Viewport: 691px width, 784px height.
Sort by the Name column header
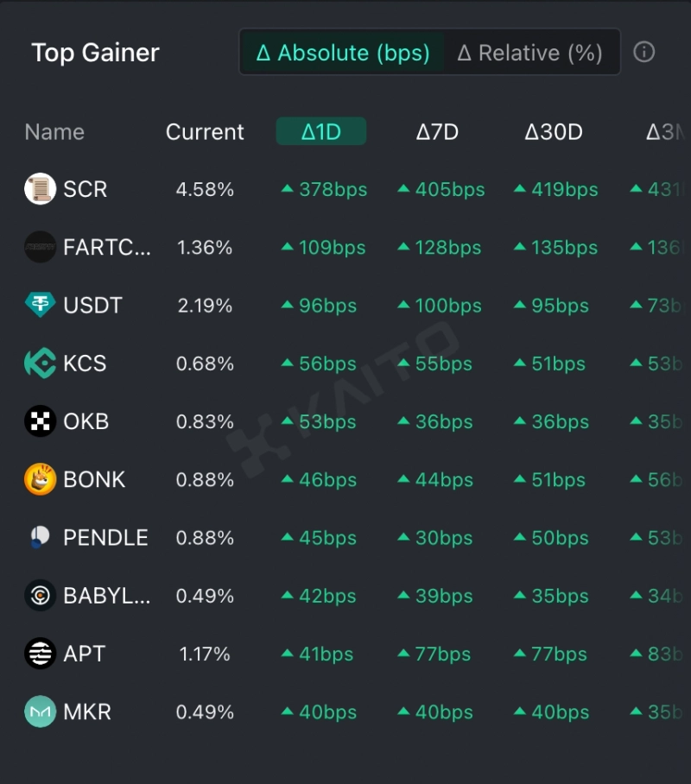(x=54, y=132)
